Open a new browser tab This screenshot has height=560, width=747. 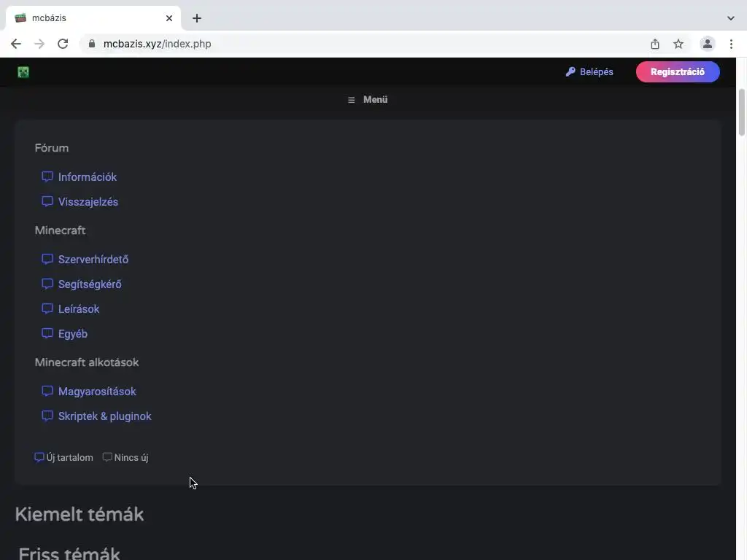pyautogui.click(x=197, y=18)
